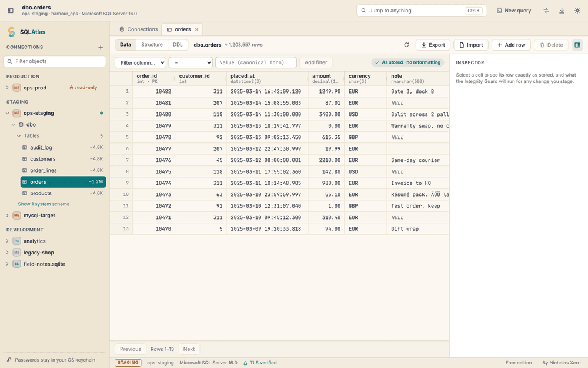Collapse the ops-staging connection

point(8,113)
